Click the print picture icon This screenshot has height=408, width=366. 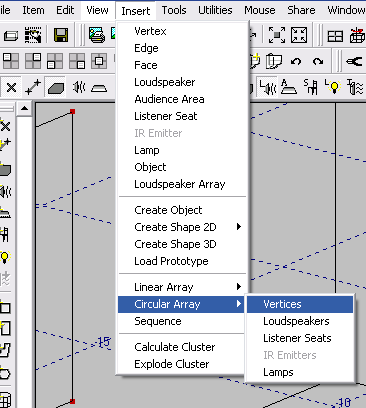(97, 35)
